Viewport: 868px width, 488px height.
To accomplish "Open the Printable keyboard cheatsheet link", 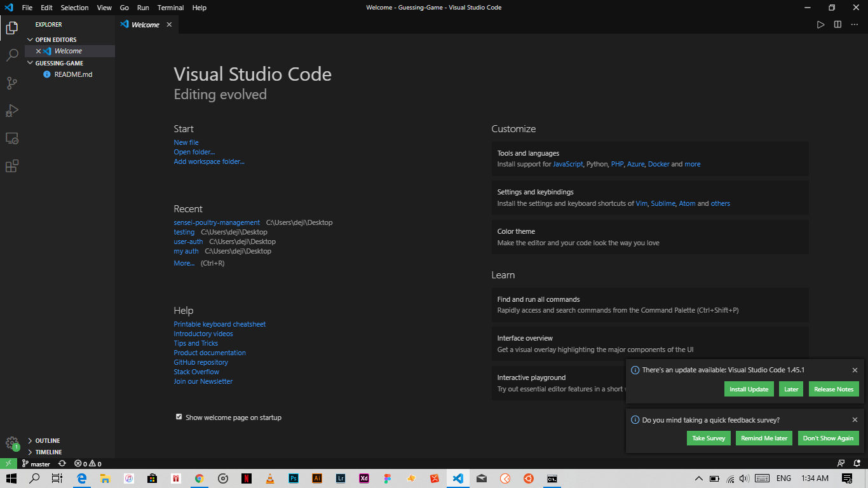I will click(x=220, y=324).
